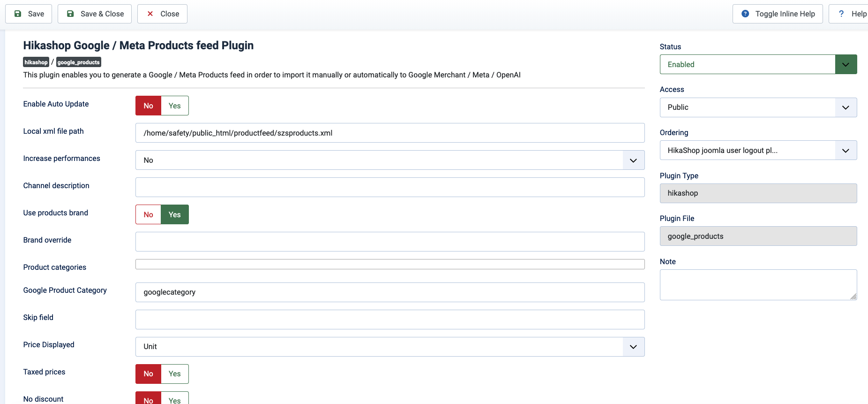Viewport: 868px width, 404px height.
Task: Click the google_products tag badge
Action: 79,62
